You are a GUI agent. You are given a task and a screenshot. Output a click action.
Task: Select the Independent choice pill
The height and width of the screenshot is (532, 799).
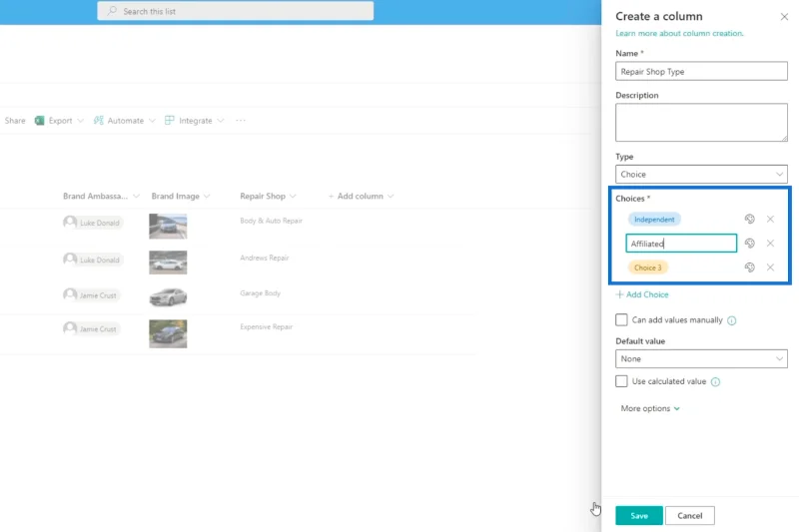coord(654,220)
